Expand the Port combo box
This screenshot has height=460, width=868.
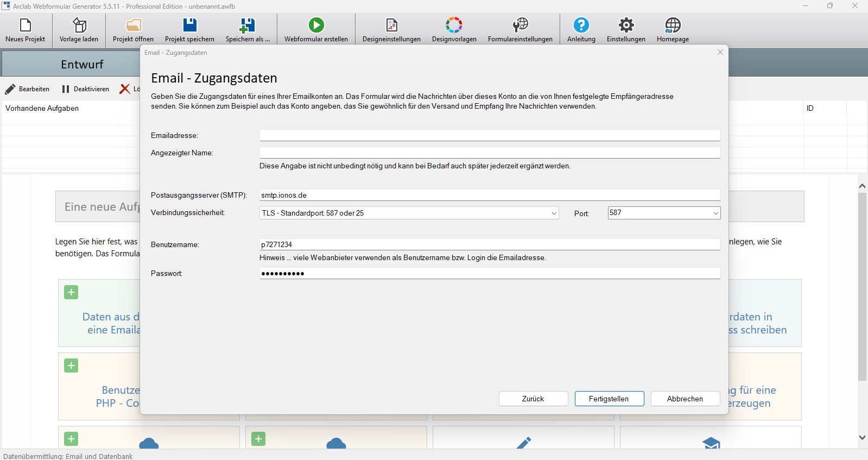[x=715, y=213]
